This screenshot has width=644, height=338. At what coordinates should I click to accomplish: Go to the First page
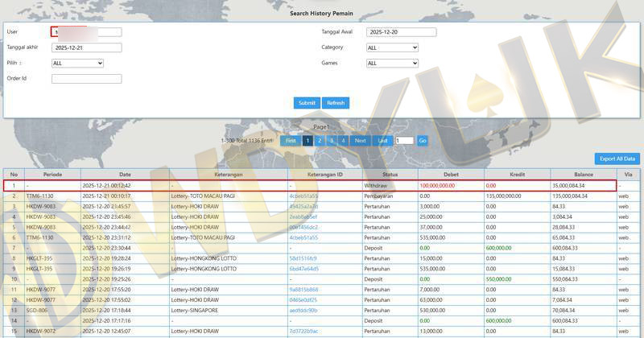pyautogui.click(x=291, y=141)
